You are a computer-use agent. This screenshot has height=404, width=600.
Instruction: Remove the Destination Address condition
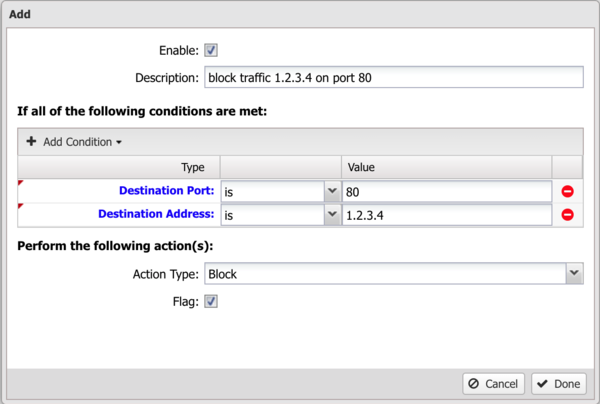pos(567,215)
